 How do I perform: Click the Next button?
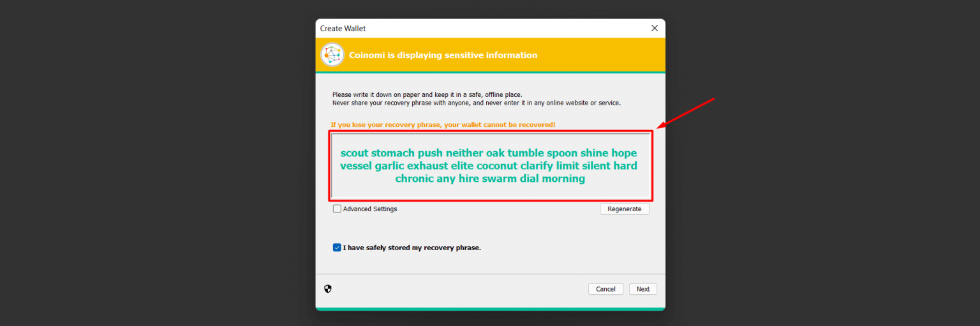(643, 289)
